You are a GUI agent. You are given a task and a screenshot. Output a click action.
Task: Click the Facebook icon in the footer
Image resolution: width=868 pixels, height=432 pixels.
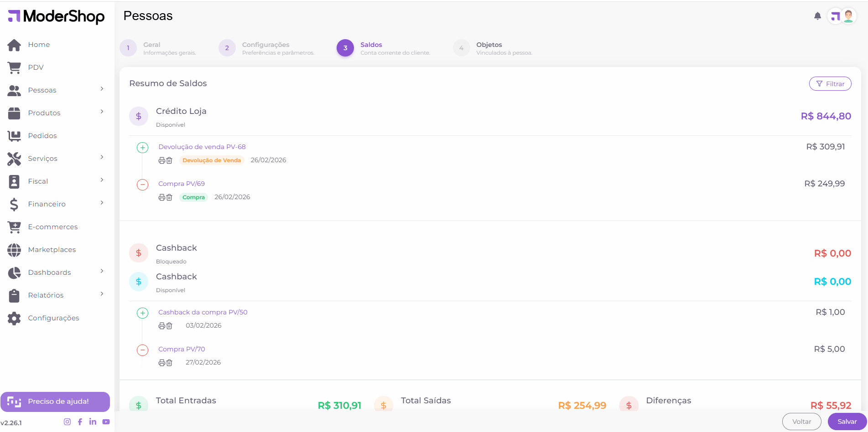(x=80, y=422)
